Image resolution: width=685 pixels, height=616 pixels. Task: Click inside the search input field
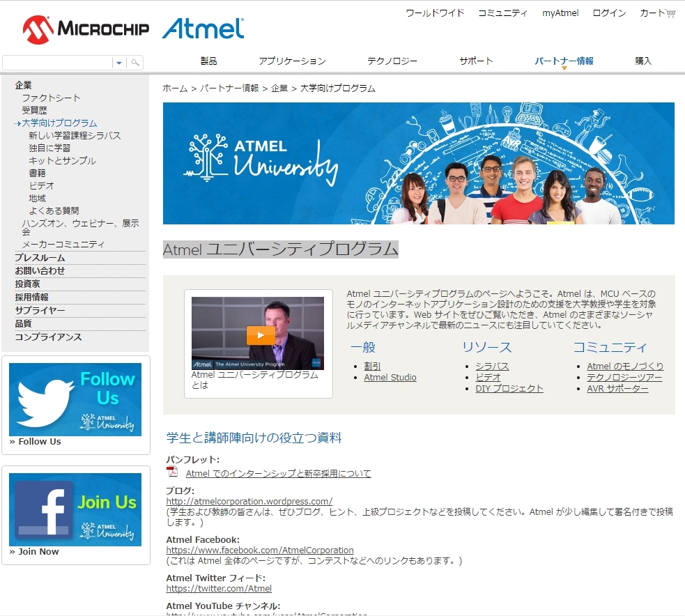pos(57,63)
